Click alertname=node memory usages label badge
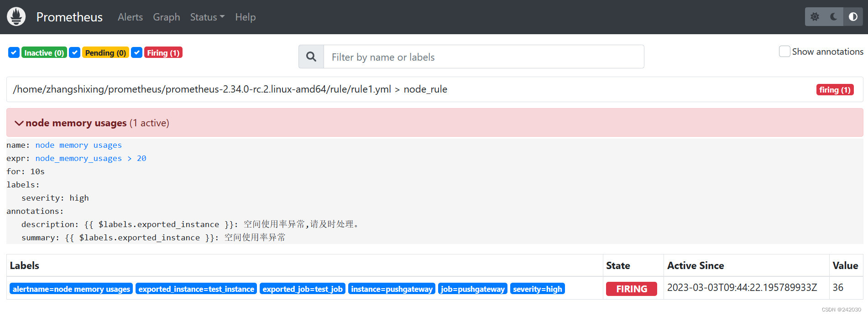Viewport: 868px width, 316px height. (x=71, y=289)
